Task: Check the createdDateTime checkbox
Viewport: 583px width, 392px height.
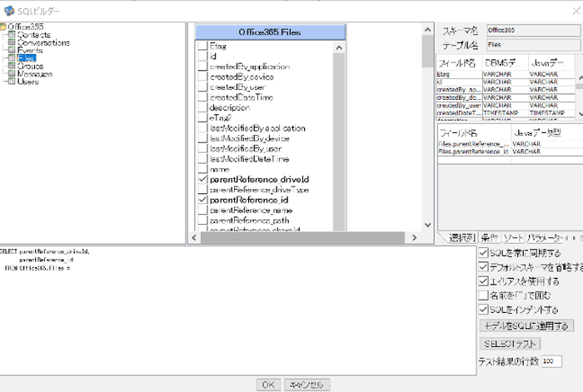Action: pyautogui.click(x=202, y=97)
